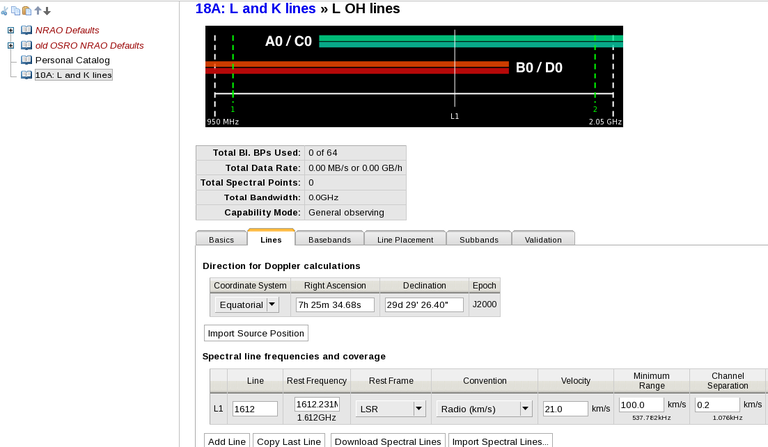Click the '1.612GHz' label under Rest Frequency
Screen dimensions: 768x447
316,418
